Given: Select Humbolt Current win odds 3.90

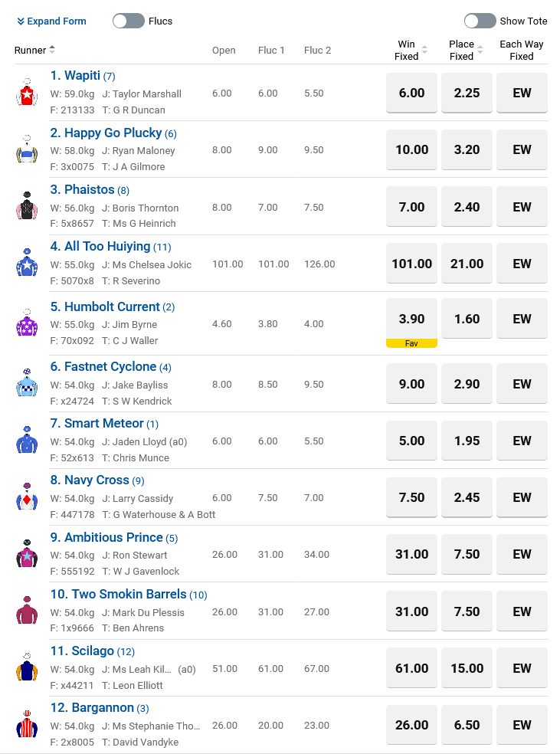Looking at the screenshot, I should coord(411,318).
